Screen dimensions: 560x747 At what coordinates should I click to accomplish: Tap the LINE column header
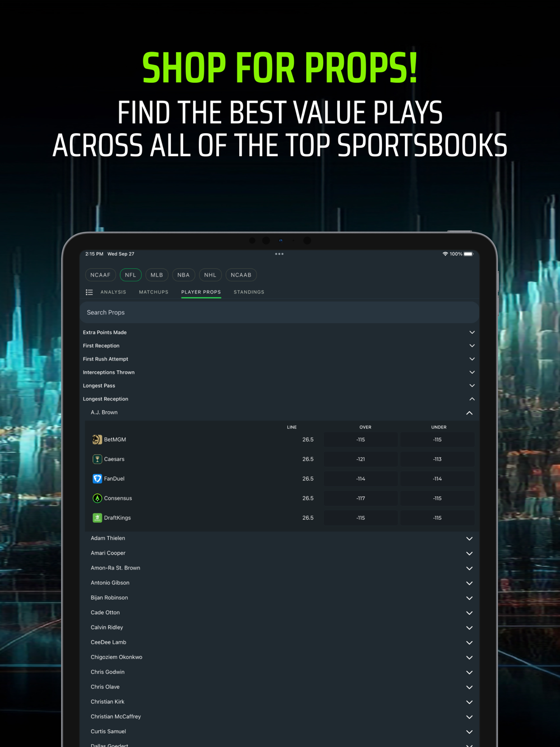292,427
